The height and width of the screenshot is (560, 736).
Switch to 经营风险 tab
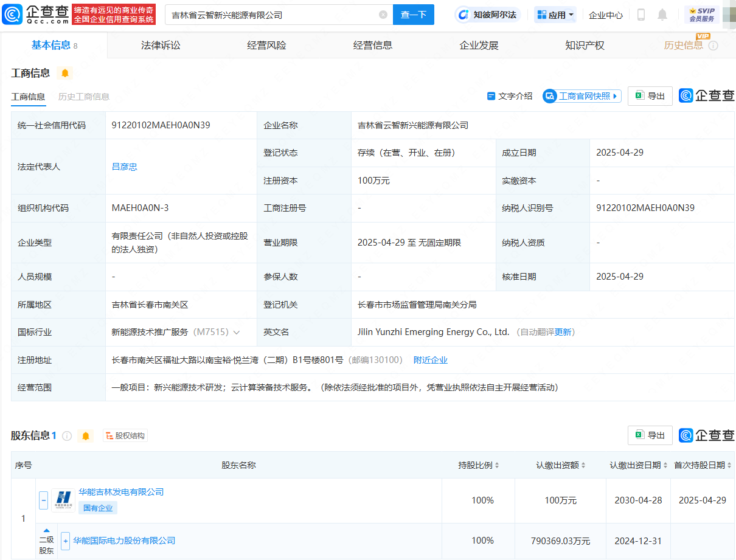click(266, 45)
